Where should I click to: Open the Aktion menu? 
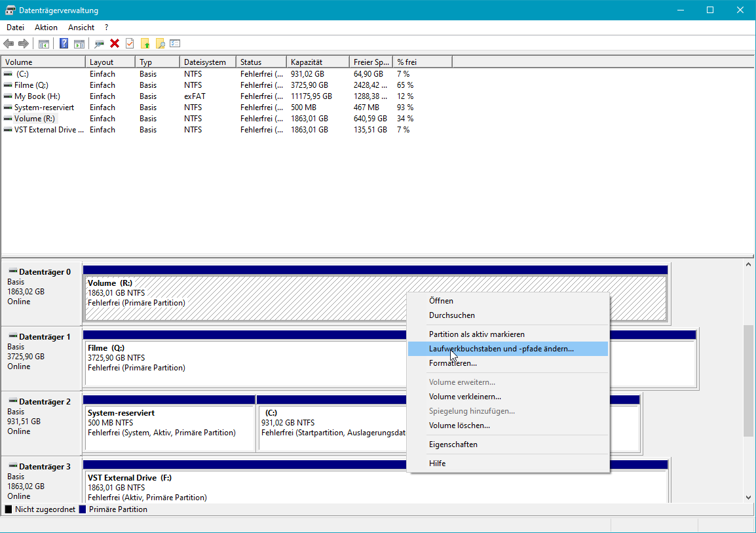click(46, 28)
